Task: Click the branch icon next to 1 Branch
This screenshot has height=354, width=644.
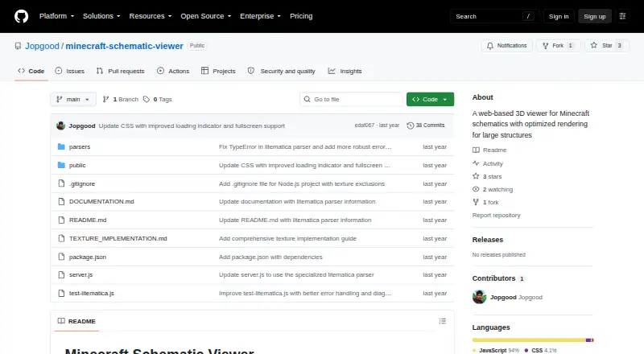Action: 105,100
